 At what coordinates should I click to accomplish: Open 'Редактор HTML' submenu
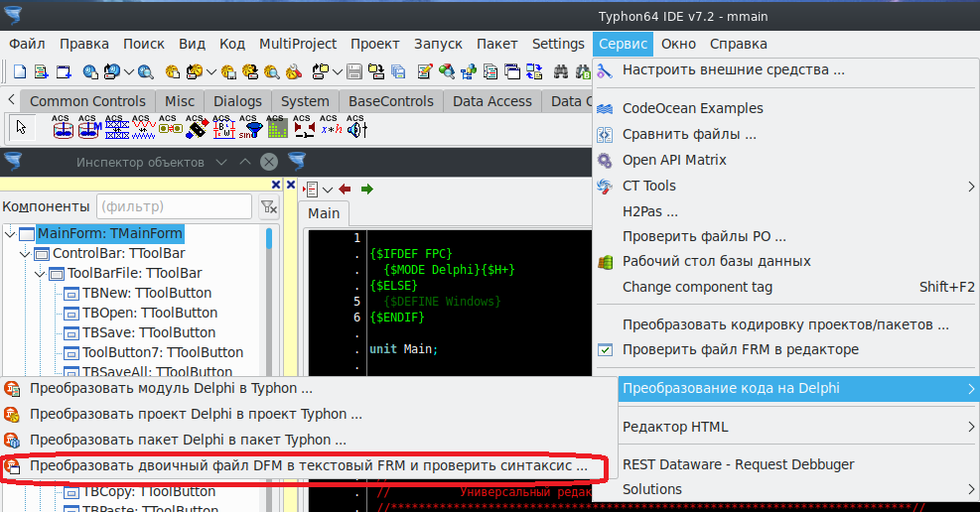point(798,427)
